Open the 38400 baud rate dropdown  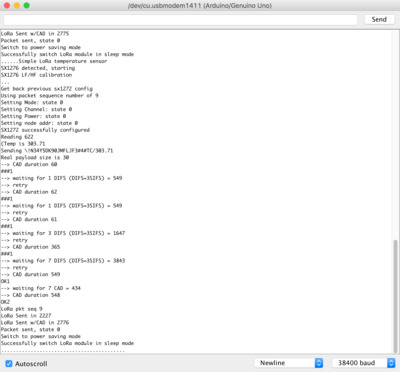pos(364,363)
